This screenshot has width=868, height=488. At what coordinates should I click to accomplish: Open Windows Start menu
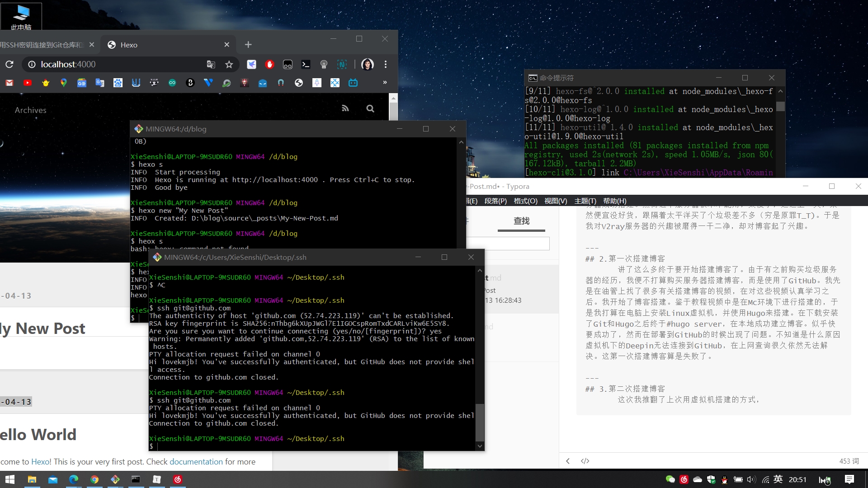pos(10,479)
